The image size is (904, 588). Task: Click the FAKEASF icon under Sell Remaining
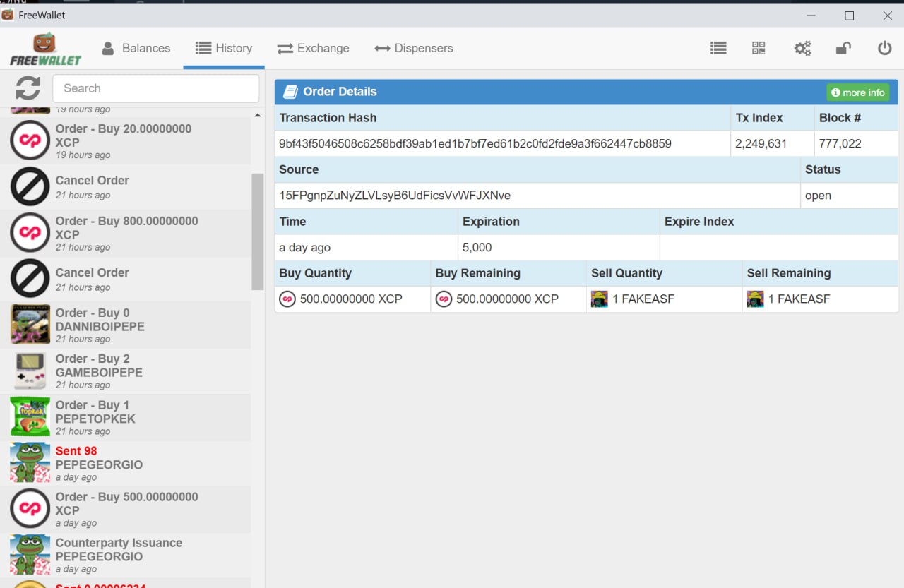[755, 299]
